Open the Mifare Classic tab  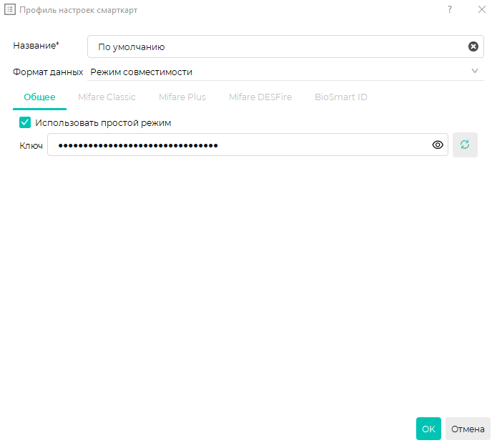[x=107, y=97]
